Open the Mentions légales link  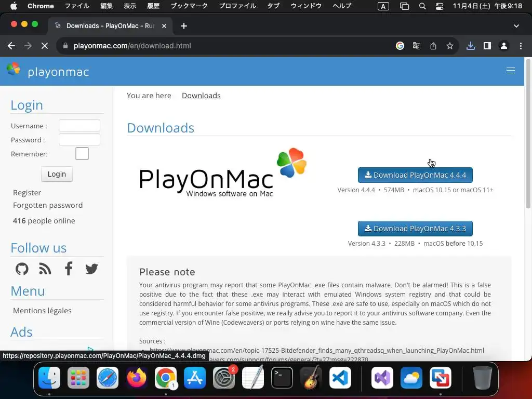pyautogui.click(x=43, y=311)
